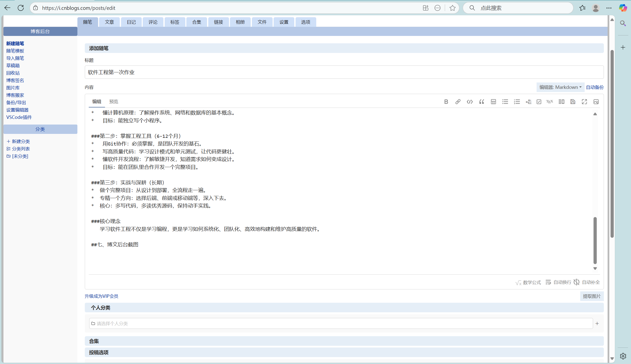631x364 pixels.
Task: Open the 编辑器: Markdown dropdown
Action: coord(560,87)
